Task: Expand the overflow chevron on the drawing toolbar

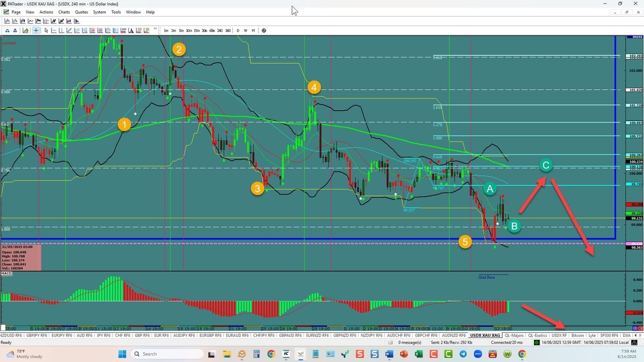Action: click(x=155, y=29)
